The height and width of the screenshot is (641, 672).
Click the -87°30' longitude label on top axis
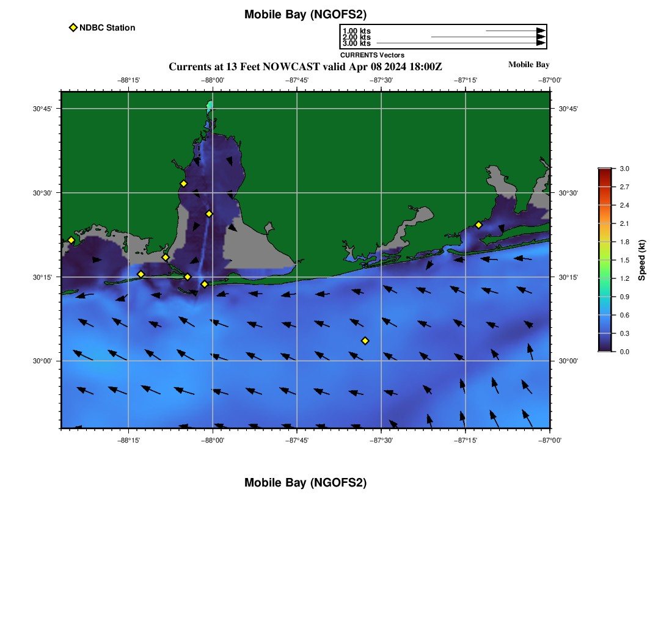(381, 80)
